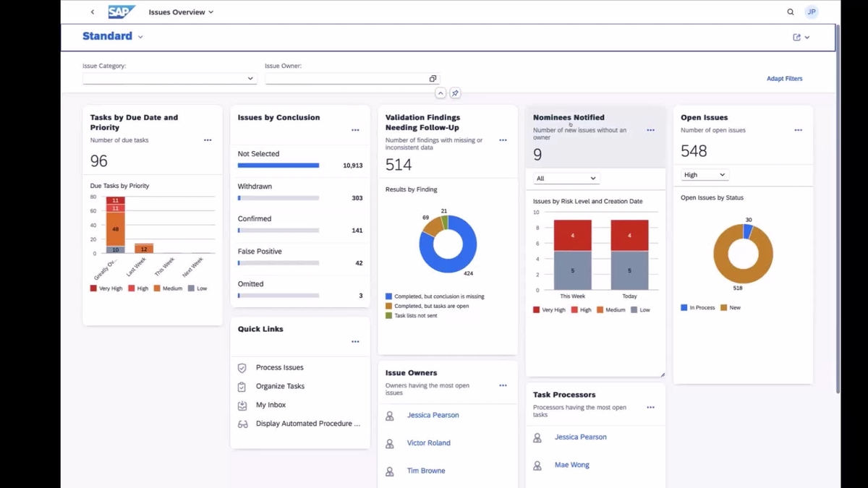The height and width of the screenshot is (488, 868).
Task: Collapse the filter header with the up chevron
Action: click(x=441, y=93)
